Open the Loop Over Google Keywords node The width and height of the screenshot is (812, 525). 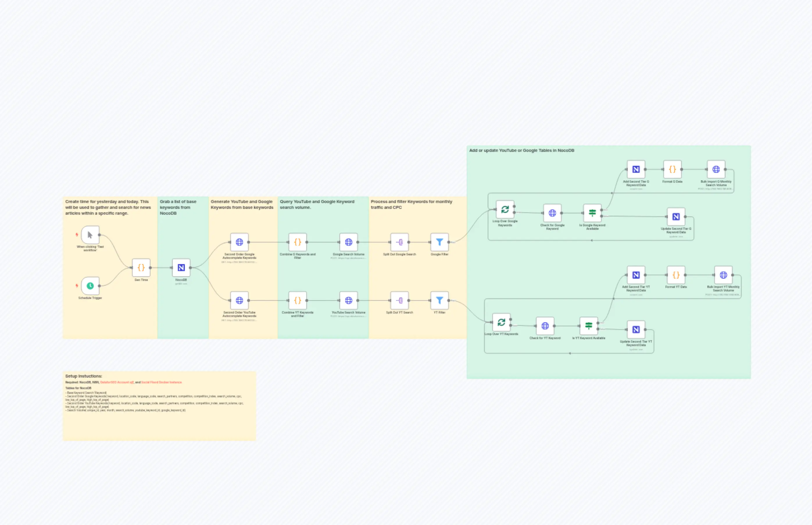coord(505,209)
